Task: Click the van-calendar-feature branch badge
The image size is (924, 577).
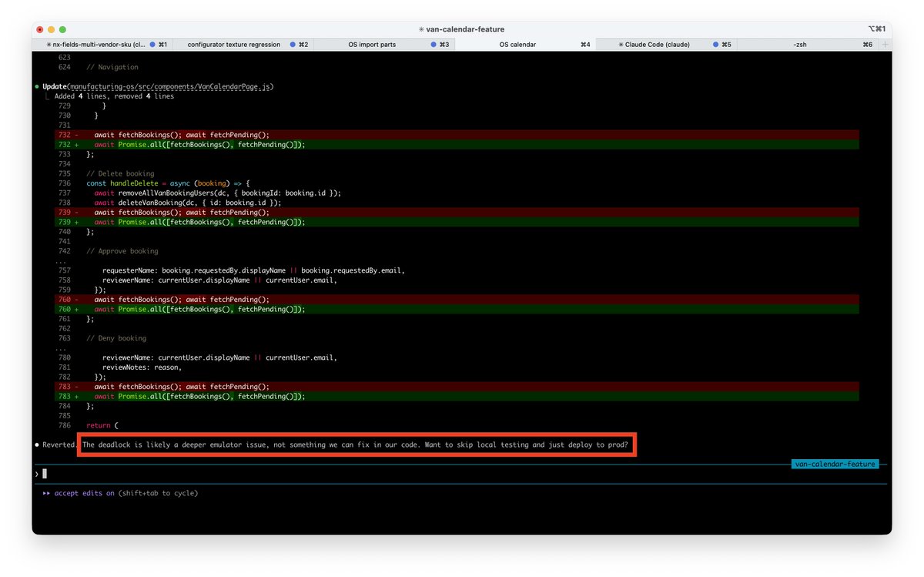Action: coord(835,465)
